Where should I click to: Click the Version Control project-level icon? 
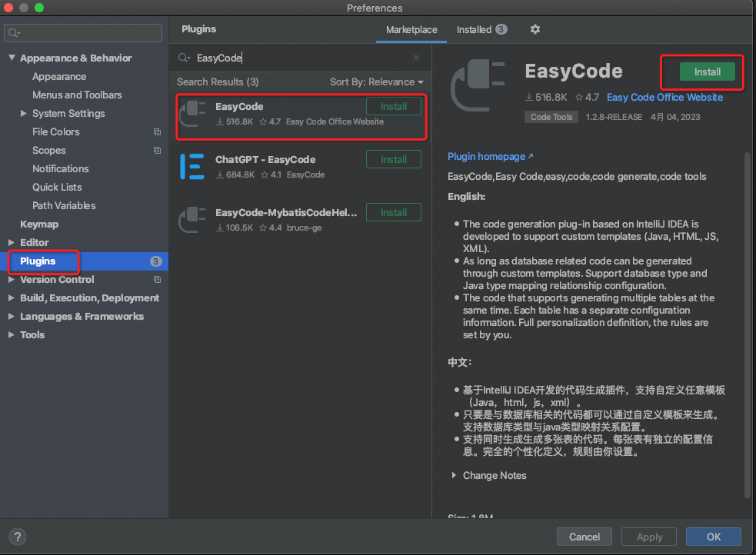pyautogui.click(x=157, y=280)
